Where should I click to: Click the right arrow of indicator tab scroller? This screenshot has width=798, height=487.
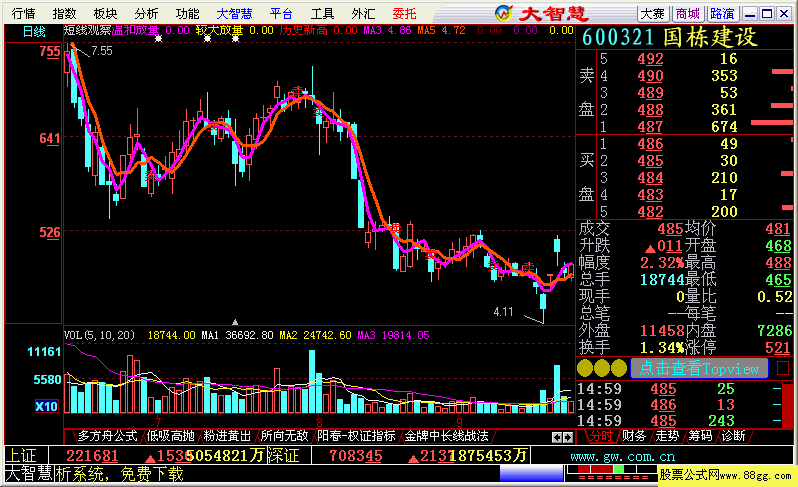tap(568, 437)
